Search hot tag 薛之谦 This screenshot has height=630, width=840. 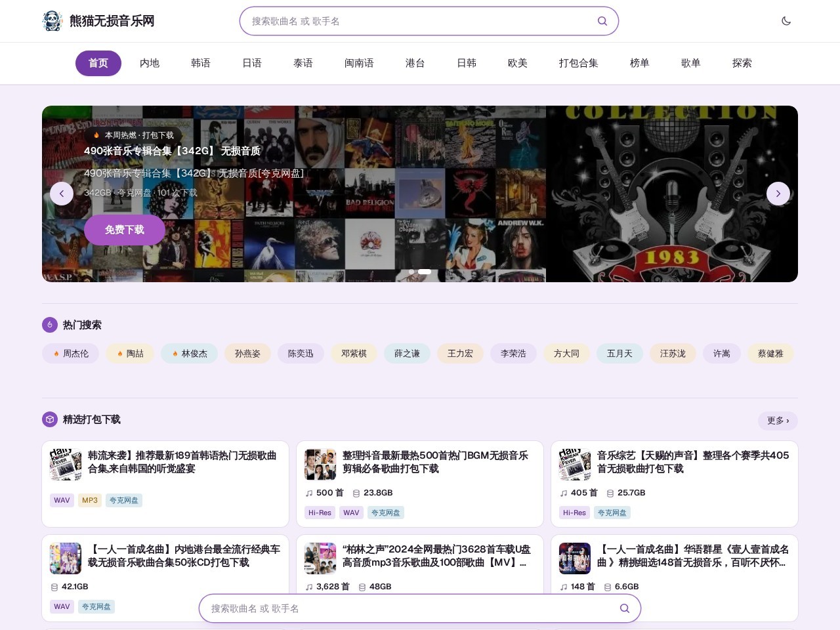pos(407,353)
